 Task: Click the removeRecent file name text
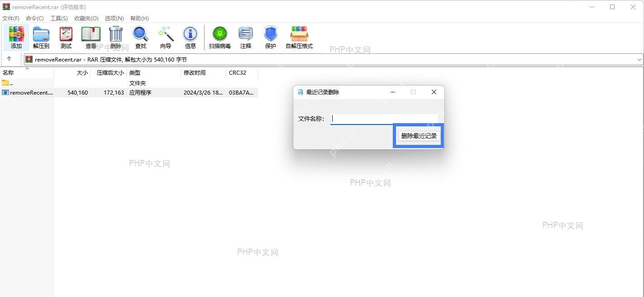[31, 92]
